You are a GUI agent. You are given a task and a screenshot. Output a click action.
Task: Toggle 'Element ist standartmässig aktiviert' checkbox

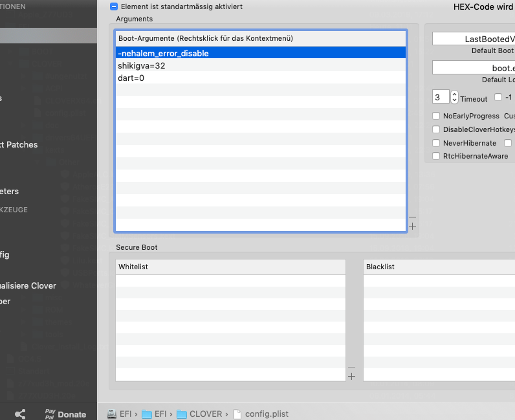[114, 6]
